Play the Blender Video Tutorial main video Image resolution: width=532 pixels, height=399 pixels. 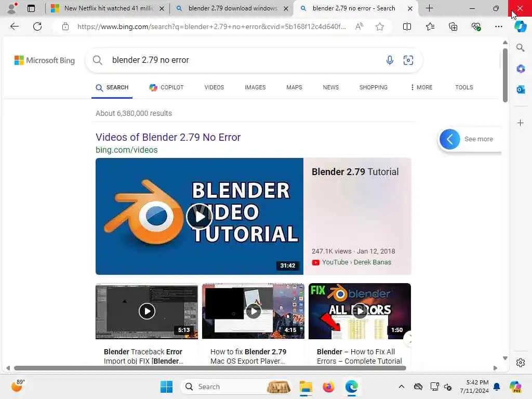[x=199, y=217]
